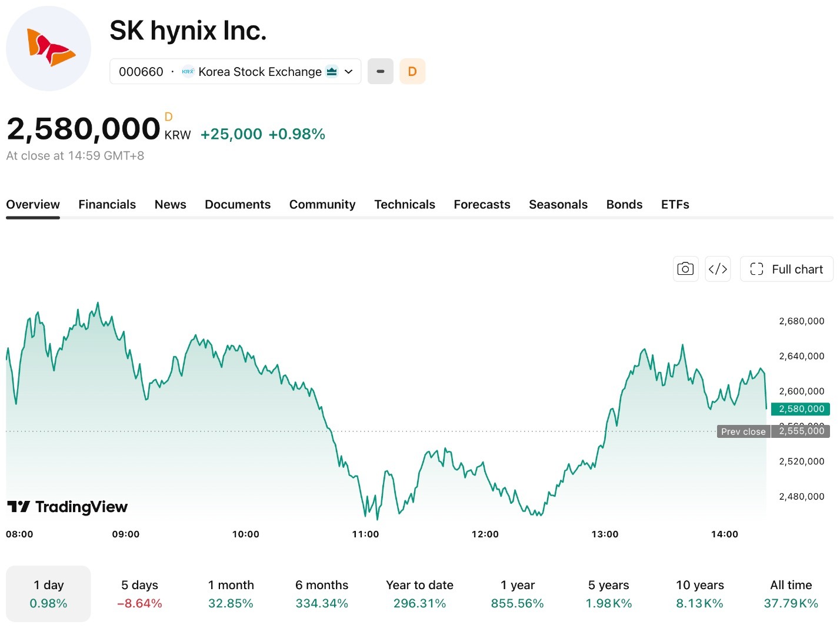Click the 10:00 time axis label
The height and width of the screenshot is (628, 840).
coord(246,534)
